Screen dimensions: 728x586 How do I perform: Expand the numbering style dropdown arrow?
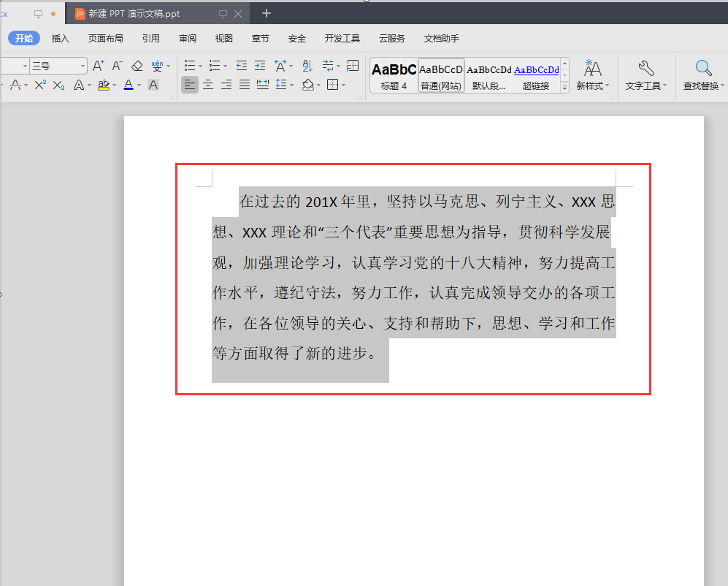click(225, 66)
